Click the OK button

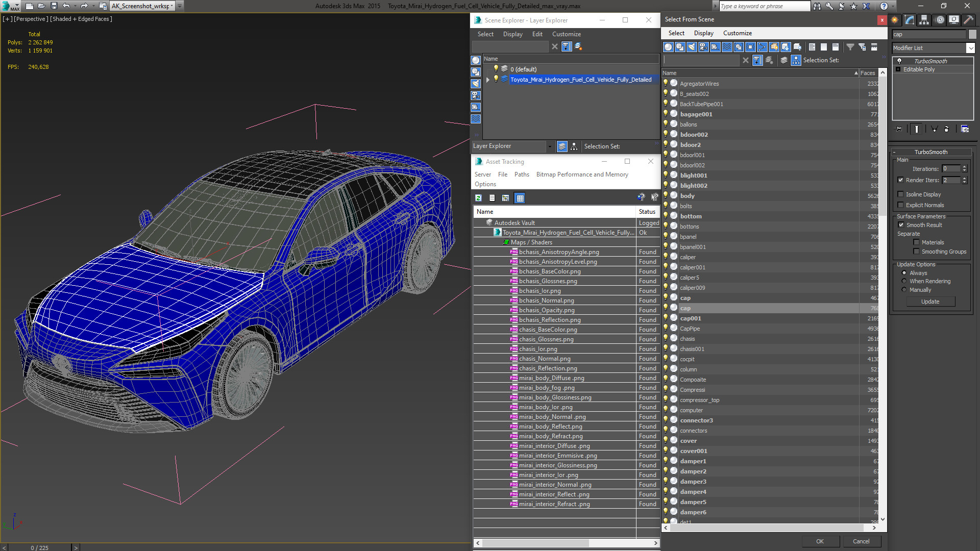click(819, 541)
